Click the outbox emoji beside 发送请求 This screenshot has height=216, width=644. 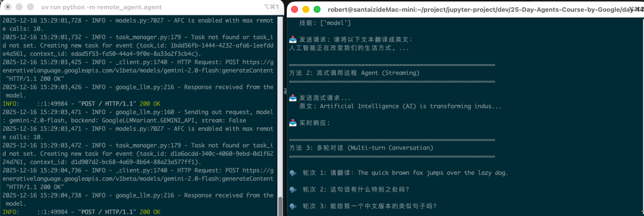(293, 40)
